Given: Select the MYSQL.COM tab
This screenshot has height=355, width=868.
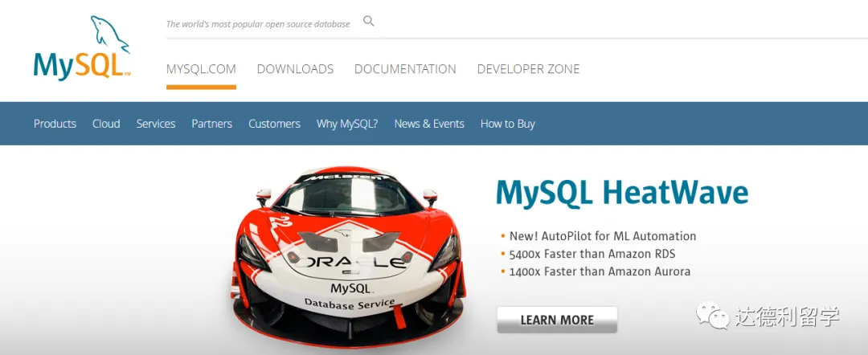Looking at the screenshot, I should pos(201,69).
